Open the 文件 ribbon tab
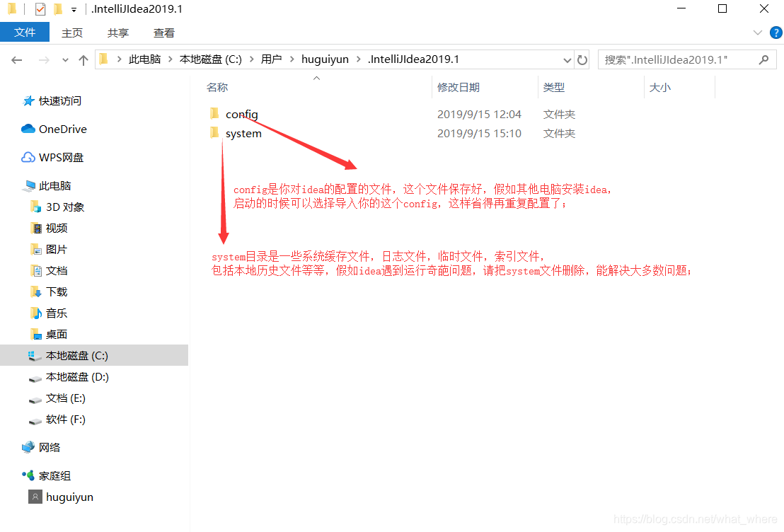This screenshot has height=532, width=784. pos(25,33)
